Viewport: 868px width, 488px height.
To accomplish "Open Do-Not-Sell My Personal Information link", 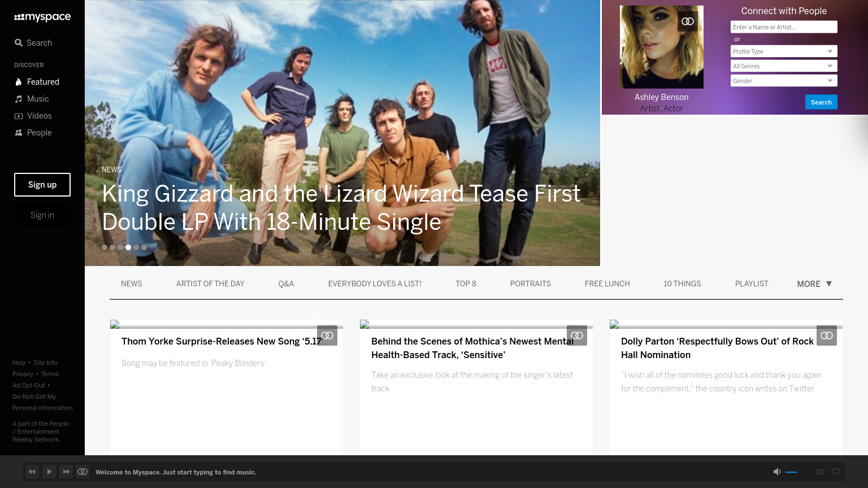I will pos(42,402).
